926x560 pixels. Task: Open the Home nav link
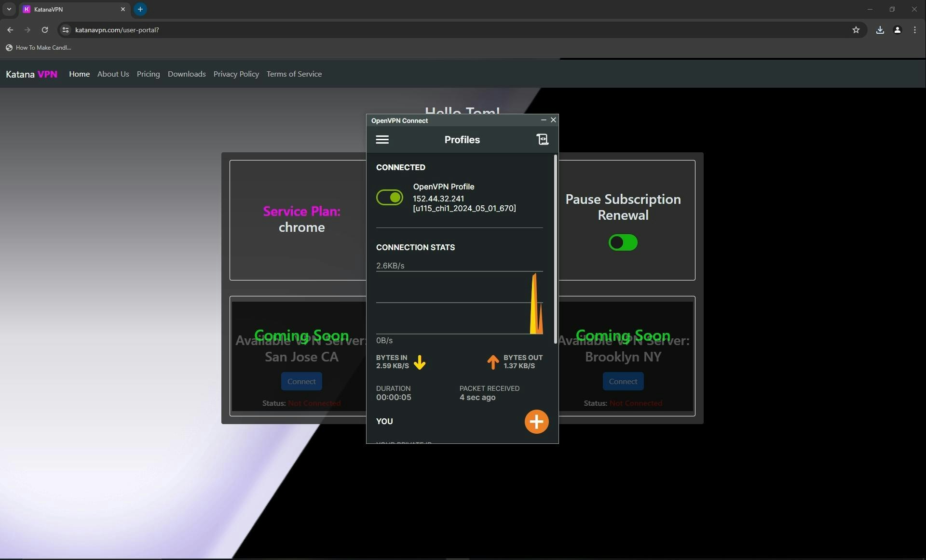(x=79, y=74)
